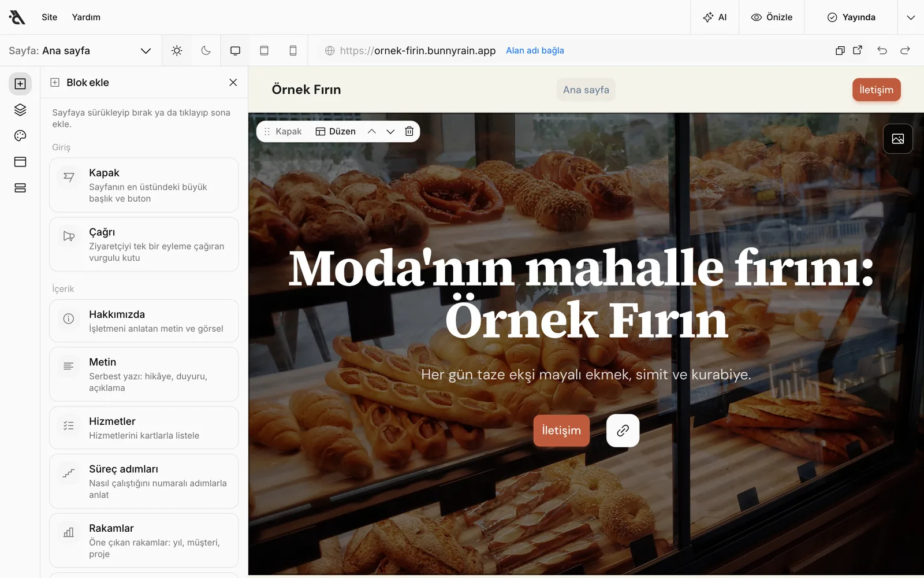The height and width of the screenshot is (578, 924).
Task: Expand the Sayfa: Ana sayfa dropdown
Action: pyautogui.click(x=80, y=50)
